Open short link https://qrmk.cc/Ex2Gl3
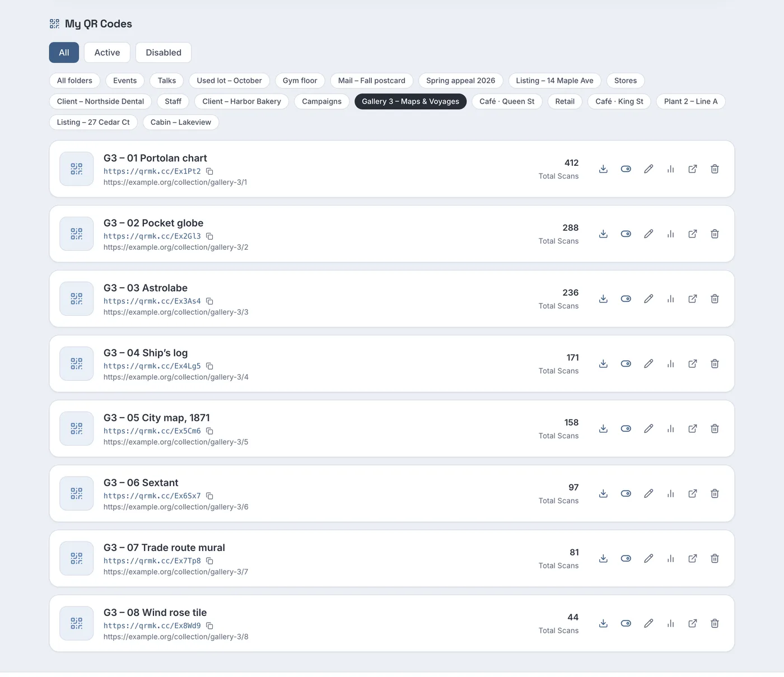Screen dimensions: 784x677 152,236
